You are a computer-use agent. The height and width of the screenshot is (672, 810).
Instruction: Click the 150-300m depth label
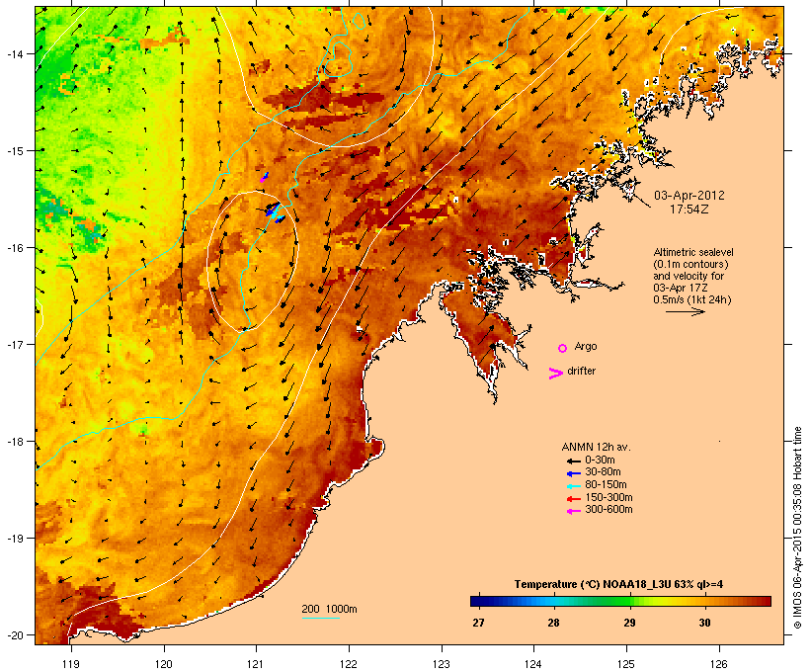tap(608, 497)
